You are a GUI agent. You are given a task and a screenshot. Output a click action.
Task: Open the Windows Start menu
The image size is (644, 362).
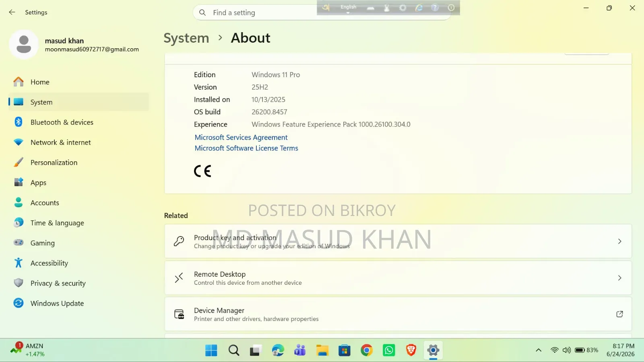(x=211, y=351)
